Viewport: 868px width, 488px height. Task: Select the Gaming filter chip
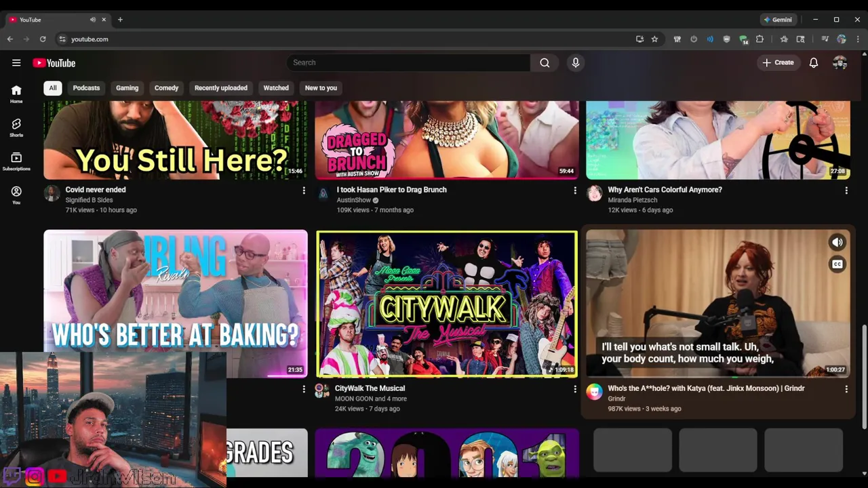pos(127,88)
